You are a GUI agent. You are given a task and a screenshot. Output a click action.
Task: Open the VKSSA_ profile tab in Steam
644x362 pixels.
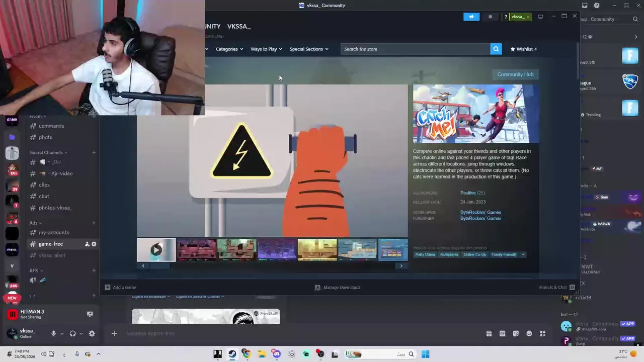(x=239, y=26)
